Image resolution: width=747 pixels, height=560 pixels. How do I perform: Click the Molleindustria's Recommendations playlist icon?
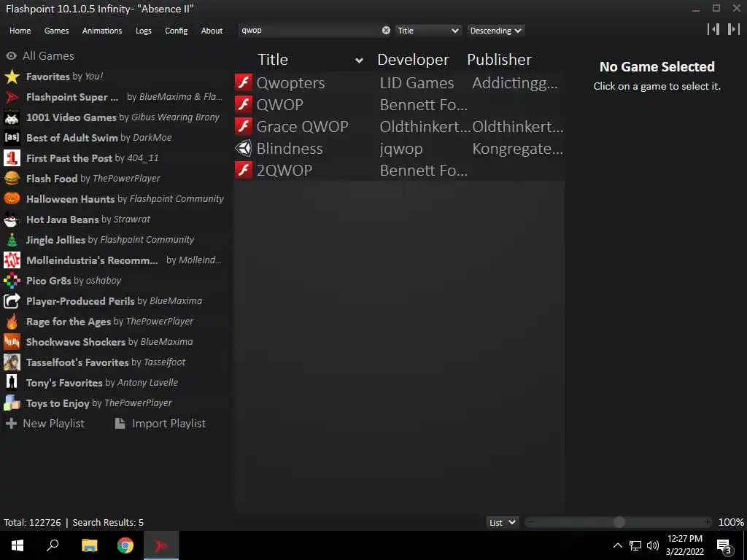pos(12,260)
